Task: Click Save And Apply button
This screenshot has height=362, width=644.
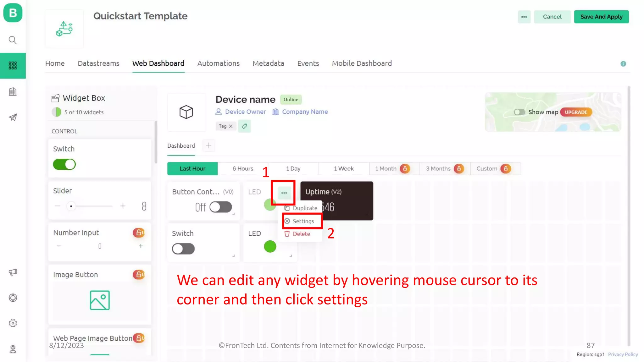Action: (x=601, y=17)
